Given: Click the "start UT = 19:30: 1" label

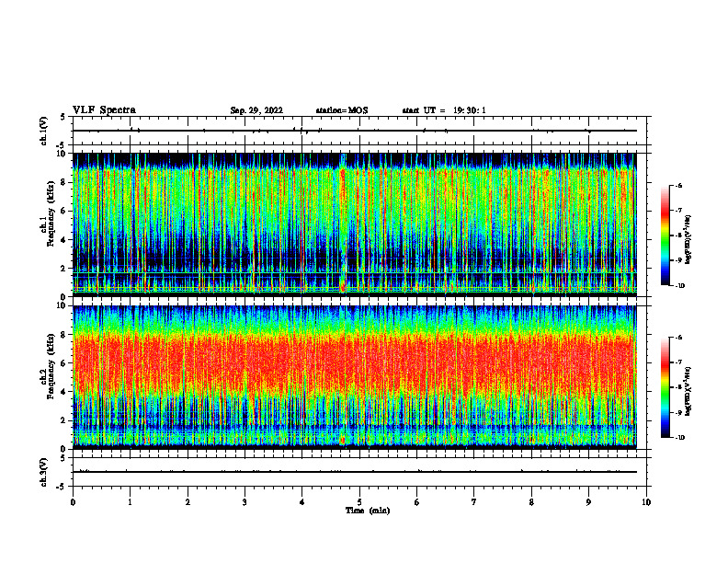Looking at the screenshot, I should tap(444, 110).
